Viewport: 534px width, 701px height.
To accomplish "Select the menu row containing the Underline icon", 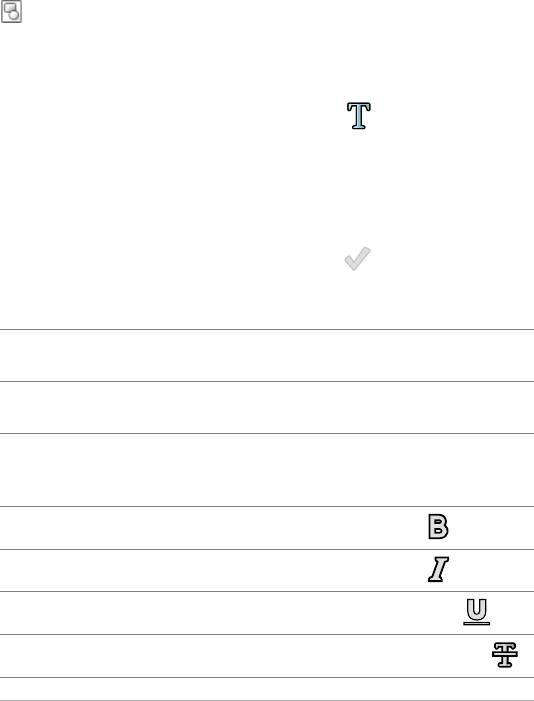I will (267, 613).
